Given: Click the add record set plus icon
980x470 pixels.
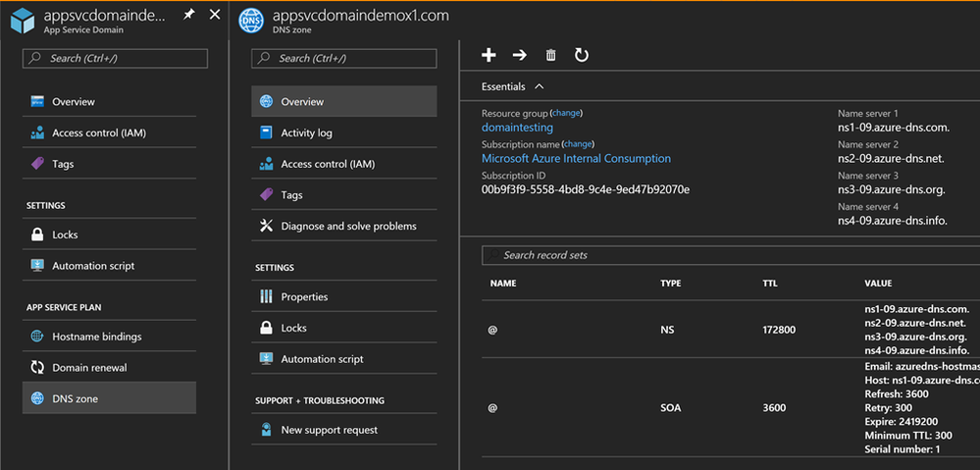Looking at the screenshot, I should pyautogui.click(x=489, y=56).
